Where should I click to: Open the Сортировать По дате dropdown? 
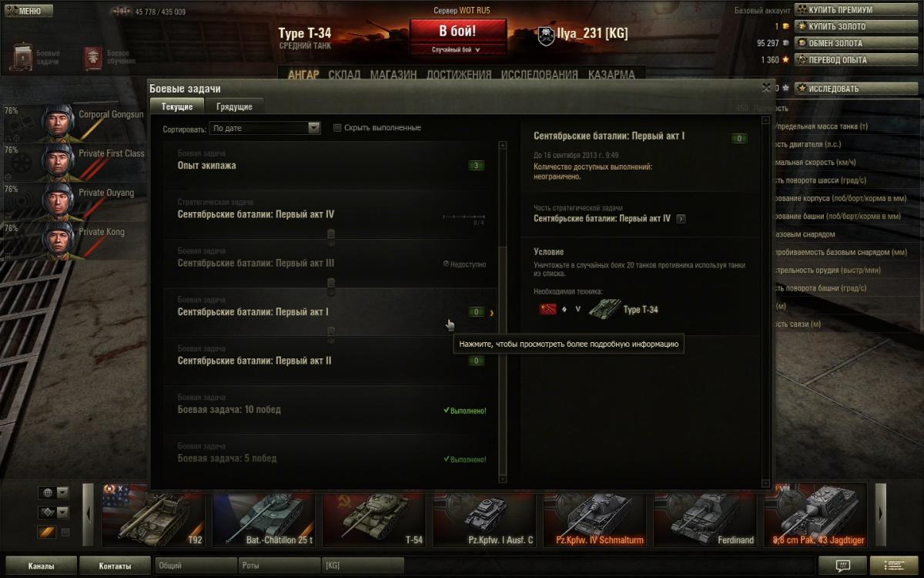(266, 129)
